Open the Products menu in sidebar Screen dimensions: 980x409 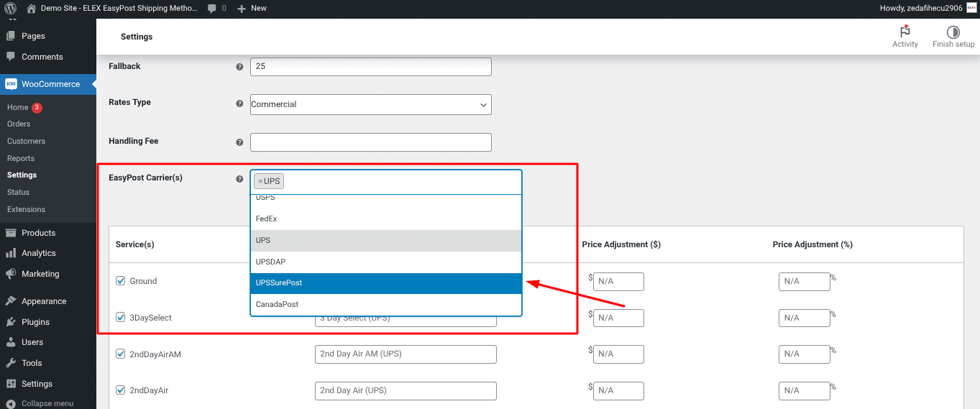[x=38, y=233]
